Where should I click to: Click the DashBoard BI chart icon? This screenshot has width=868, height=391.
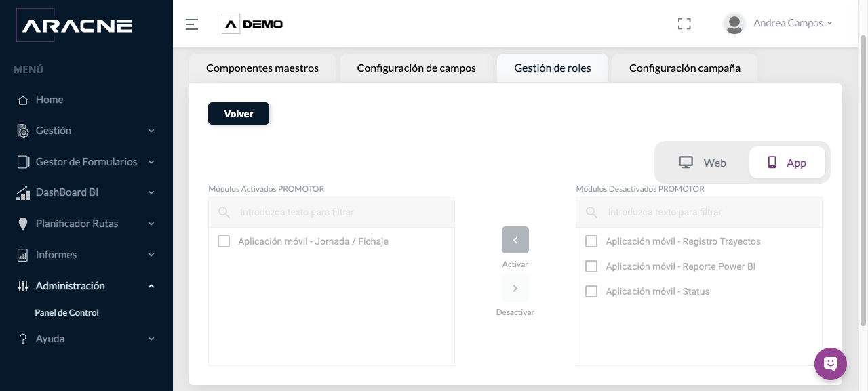click(x=23, y=193)
